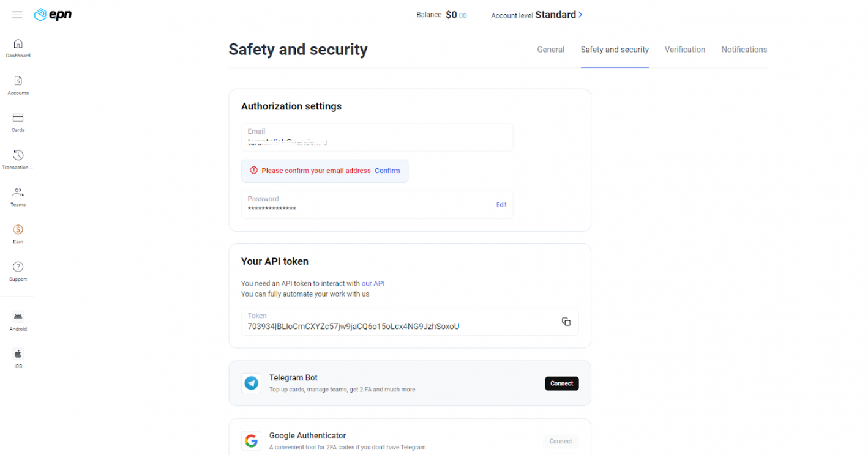Copy the API token to clipboard

click(x=566, y=322)
